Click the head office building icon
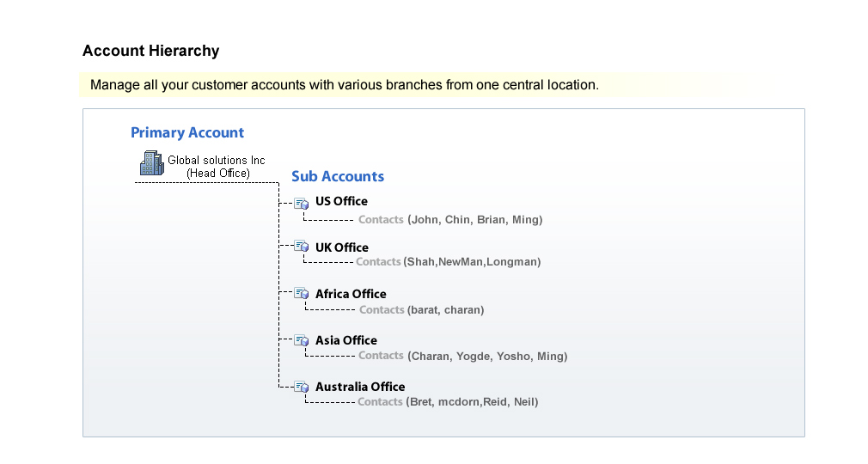This screenshot has width=868, height=464. pos(151,163)
